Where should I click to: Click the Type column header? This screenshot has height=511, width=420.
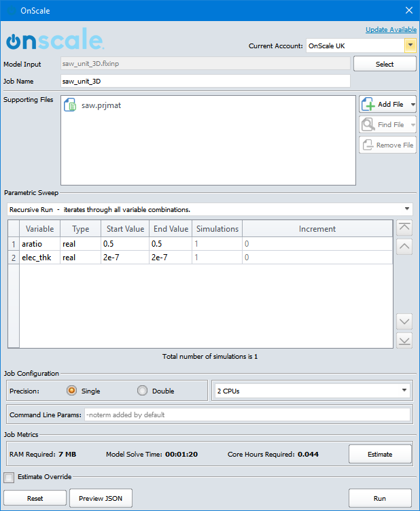pyautogui.click(x=80, y=229)
